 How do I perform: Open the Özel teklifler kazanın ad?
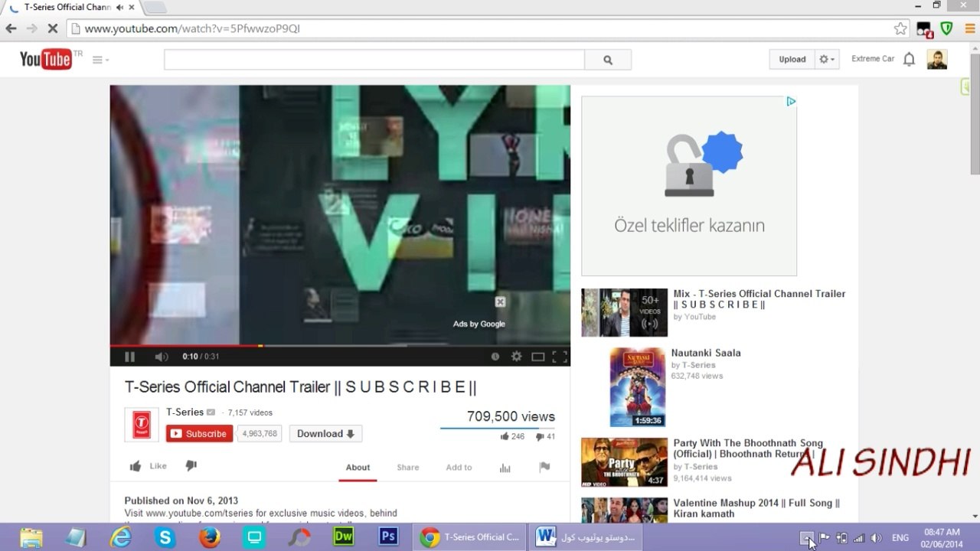(x=689, y=186)
